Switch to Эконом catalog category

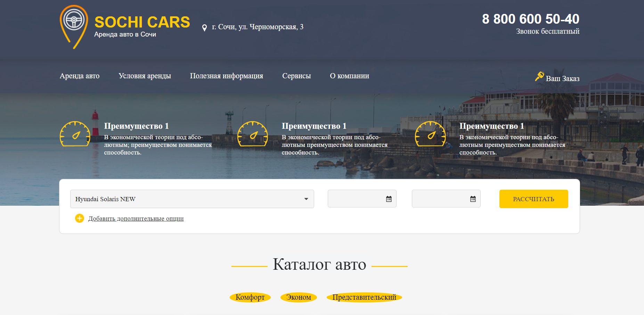(299, 297)
